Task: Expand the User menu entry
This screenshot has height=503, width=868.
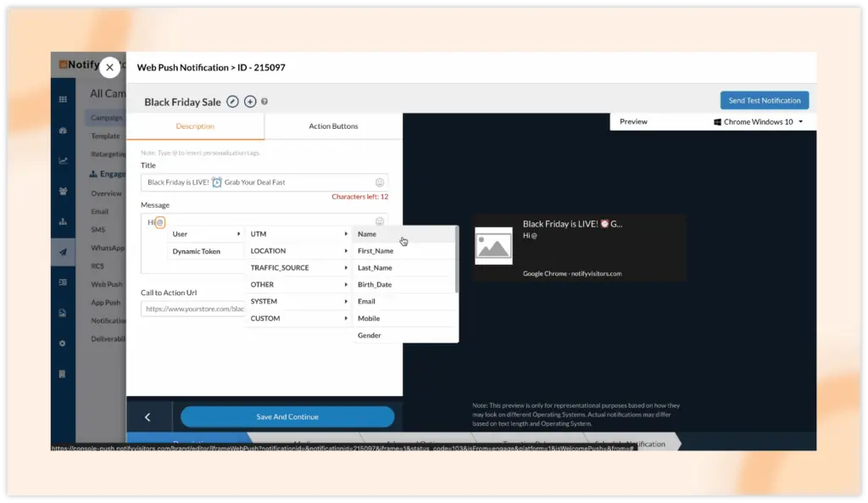Action: [206, 234]
